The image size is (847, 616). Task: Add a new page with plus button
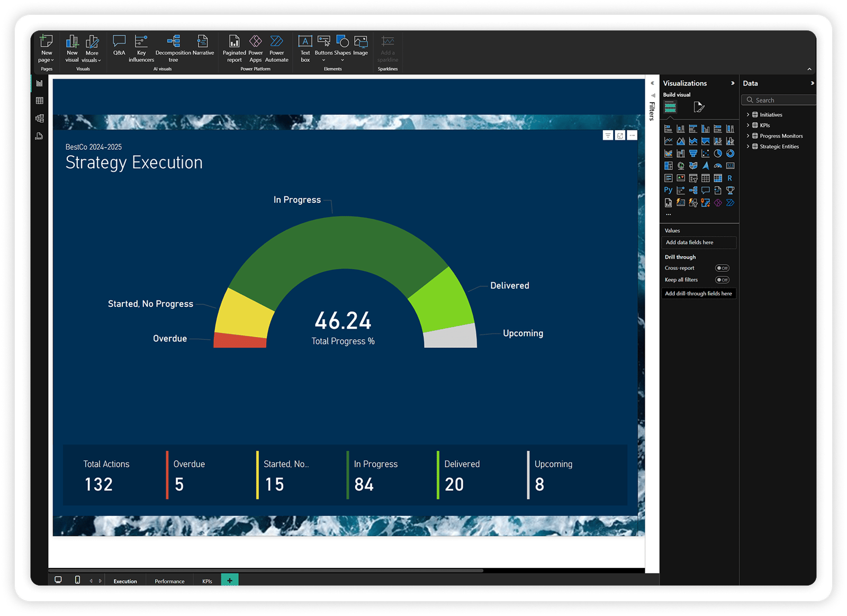pyautogui.click(x=230, y=581)
